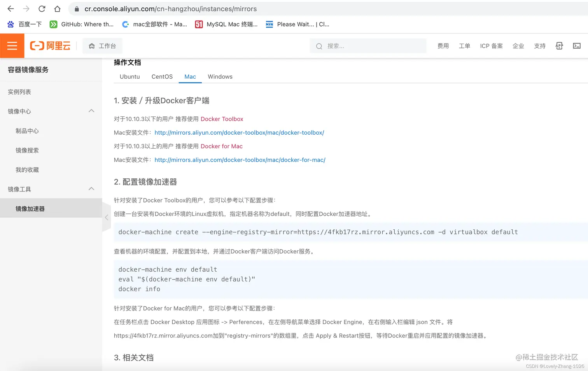Viewport: 588px width, 371px height.
Task: Collapse the 镜像中心 section
Action: pyautogui.click(x=91, y=111)
